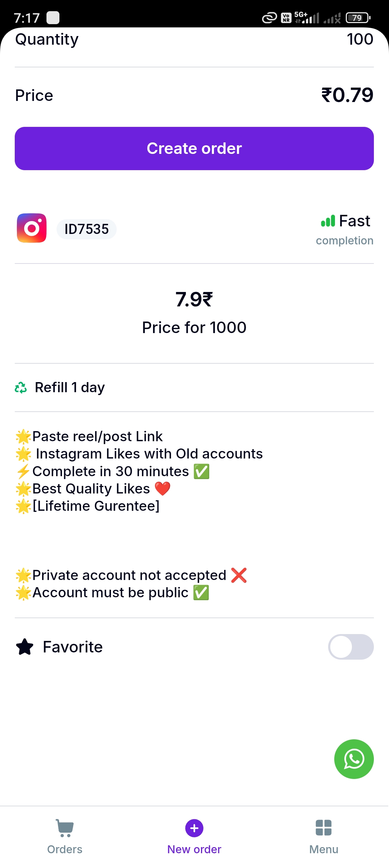This screenshot has height=868, width=389.
Task: Tap the Quantity value 100
Action: (359, 39)
